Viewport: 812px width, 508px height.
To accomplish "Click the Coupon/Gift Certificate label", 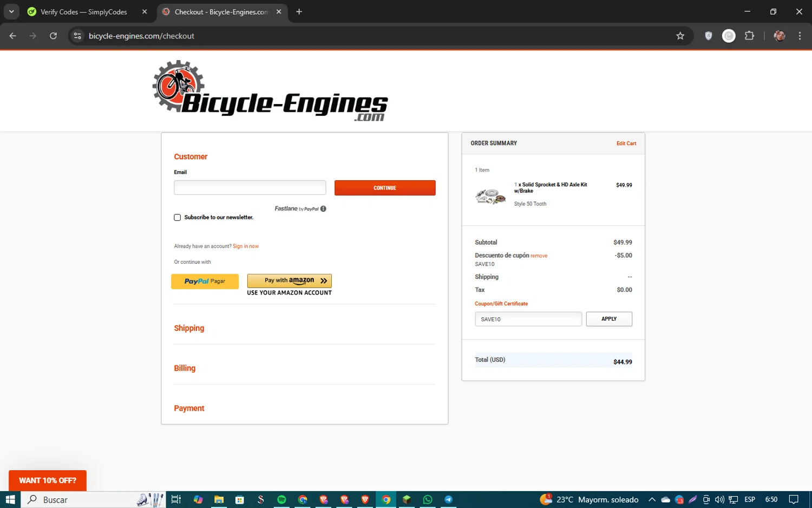I will 501,304.
